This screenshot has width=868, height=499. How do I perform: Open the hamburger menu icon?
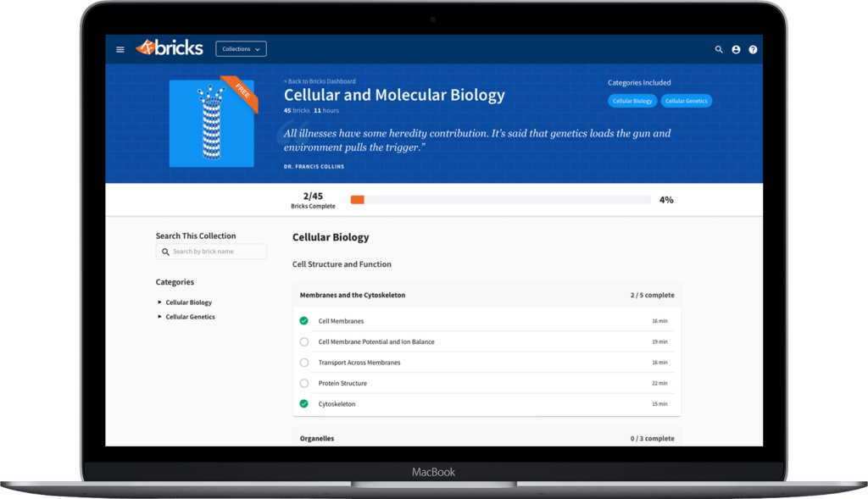pos(120,49)
